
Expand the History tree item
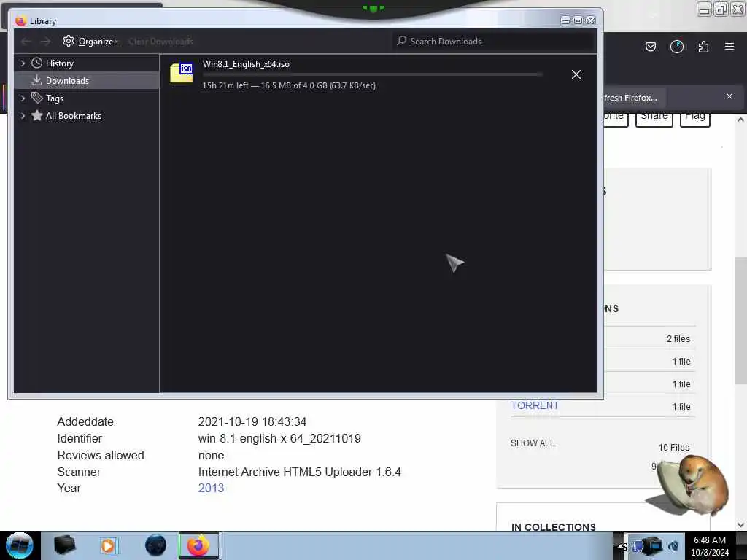click(x=23, y=63)
